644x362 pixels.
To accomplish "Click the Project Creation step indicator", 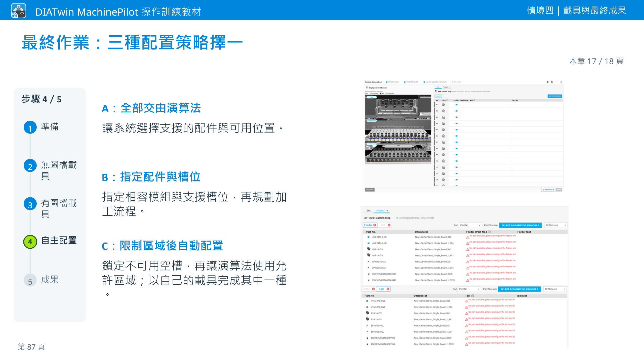I will [x=392, y=82].
